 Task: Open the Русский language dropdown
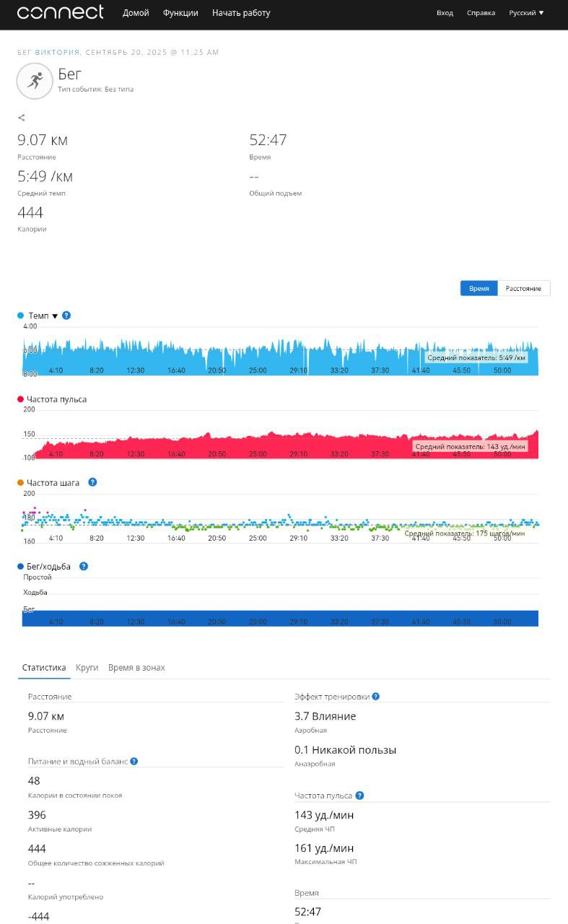pos(526,13)
